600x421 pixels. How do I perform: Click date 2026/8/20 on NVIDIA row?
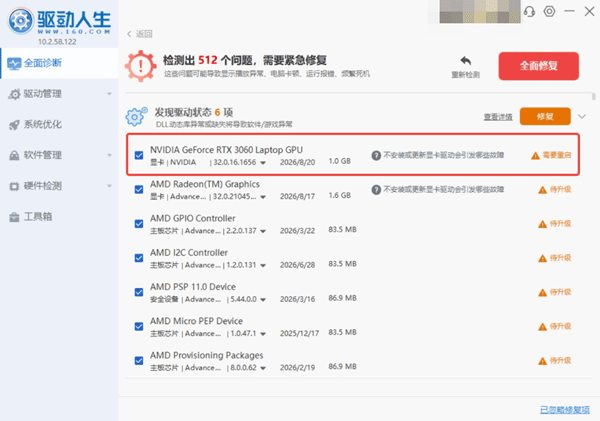(297, 162)
